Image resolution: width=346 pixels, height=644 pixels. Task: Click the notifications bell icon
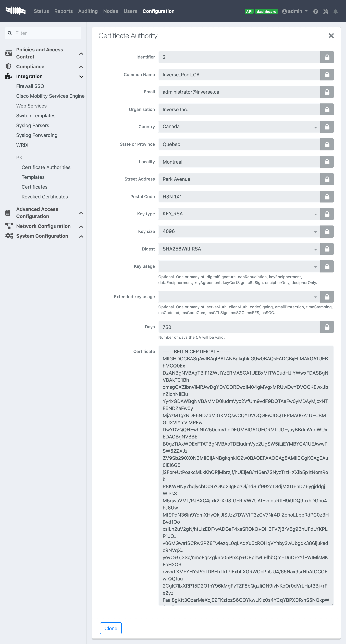[336, 11]
